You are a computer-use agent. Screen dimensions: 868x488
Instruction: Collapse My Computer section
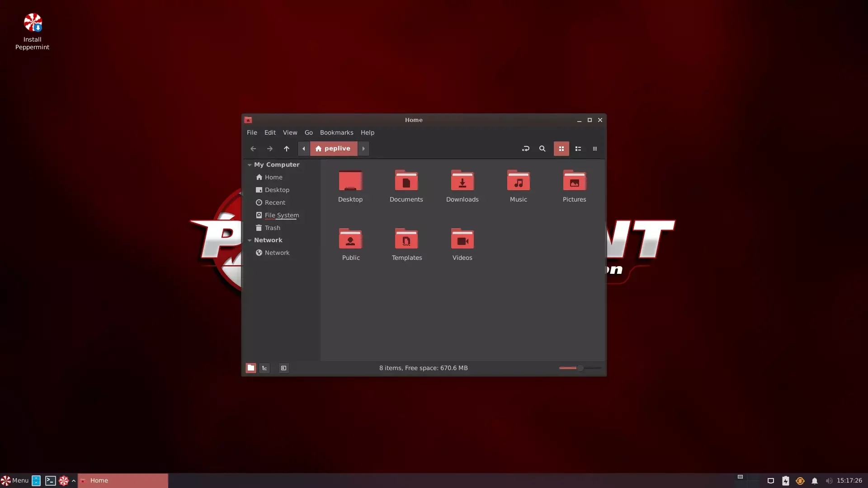click(250, 165)
